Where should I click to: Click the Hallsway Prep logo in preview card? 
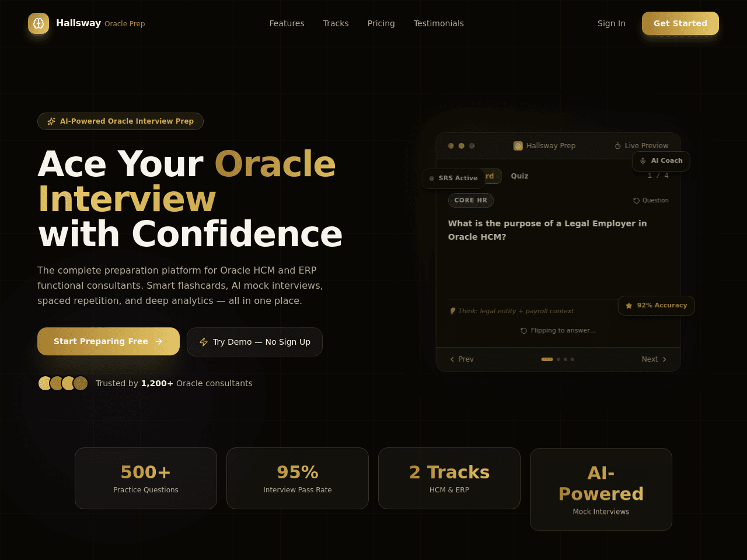coord(518,146)
